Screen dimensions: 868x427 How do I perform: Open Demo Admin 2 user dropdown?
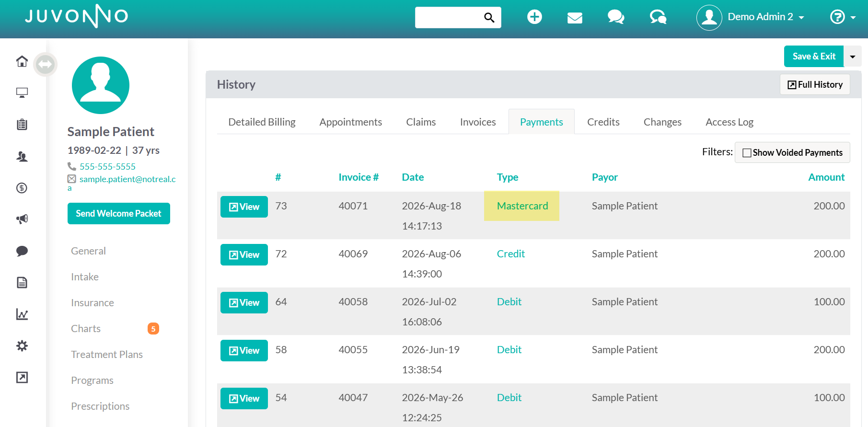766,17
